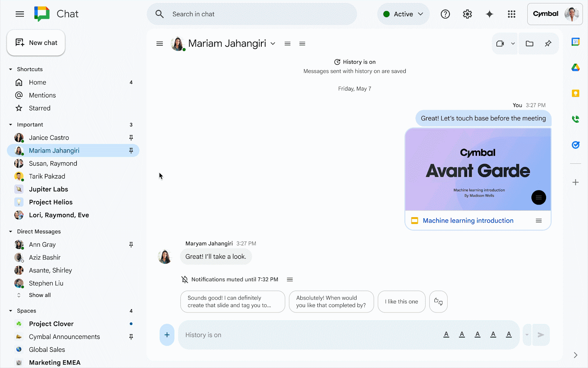Start a New chat
This screenshot has width=588, height=368.
[36, 43]
